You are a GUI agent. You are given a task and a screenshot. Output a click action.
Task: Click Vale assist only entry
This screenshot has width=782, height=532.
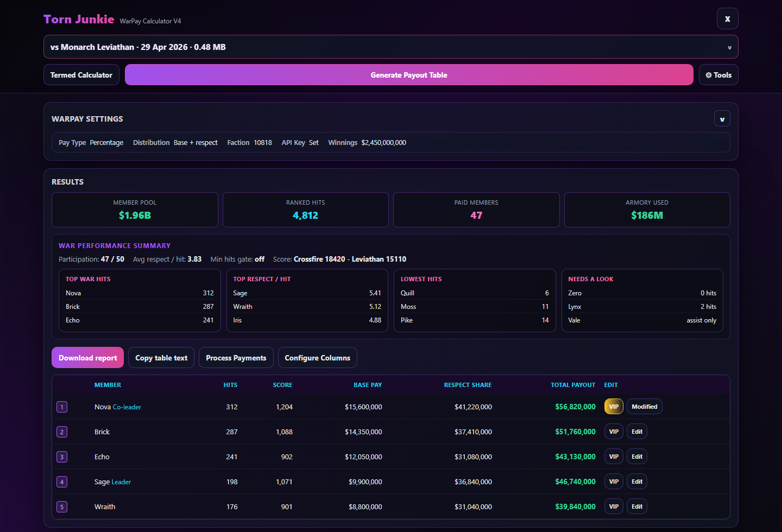click(642, 320)
